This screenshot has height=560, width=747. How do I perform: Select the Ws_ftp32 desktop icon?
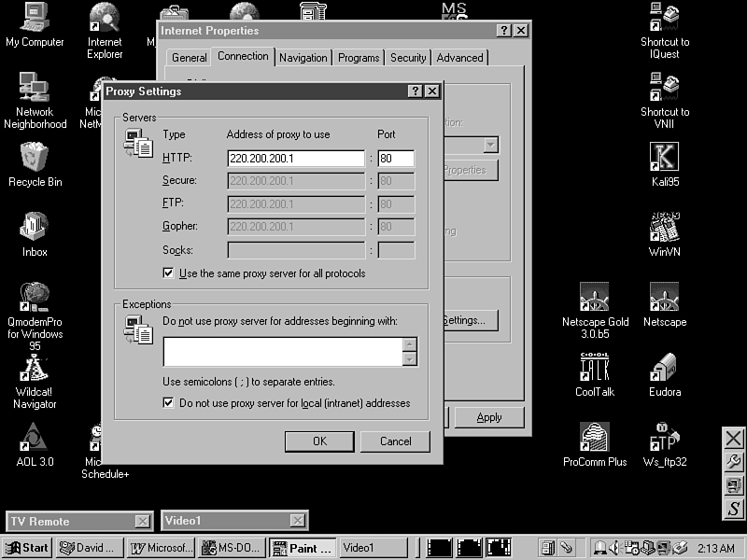[x=665, y=444]
